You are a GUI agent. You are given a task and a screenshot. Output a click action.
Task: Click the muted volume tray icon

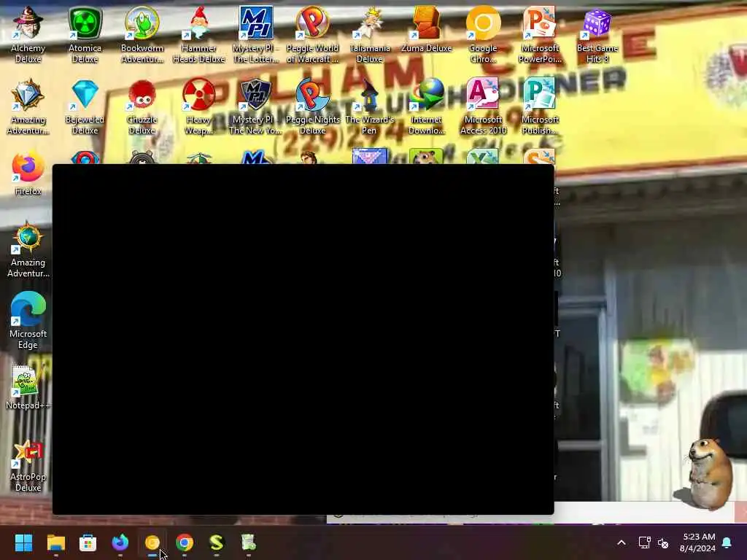(x=663, y=542)
